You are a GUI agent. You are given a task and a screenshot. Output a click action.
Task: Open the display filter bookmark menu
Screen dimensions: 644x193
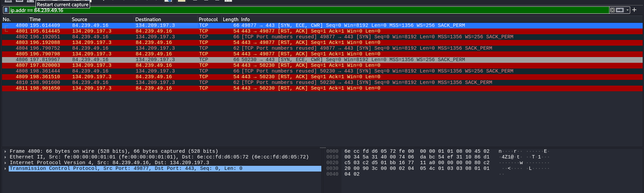6,10
